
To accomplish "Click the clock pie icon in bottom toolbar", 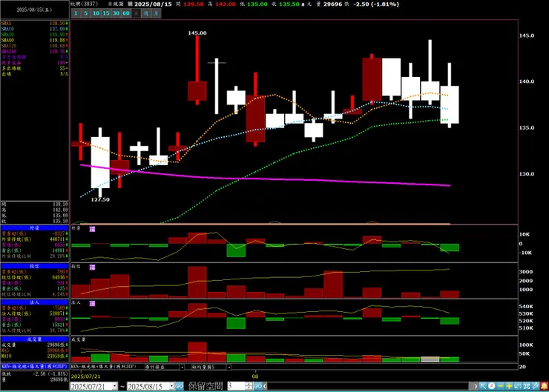I will [x=492, y=386].
